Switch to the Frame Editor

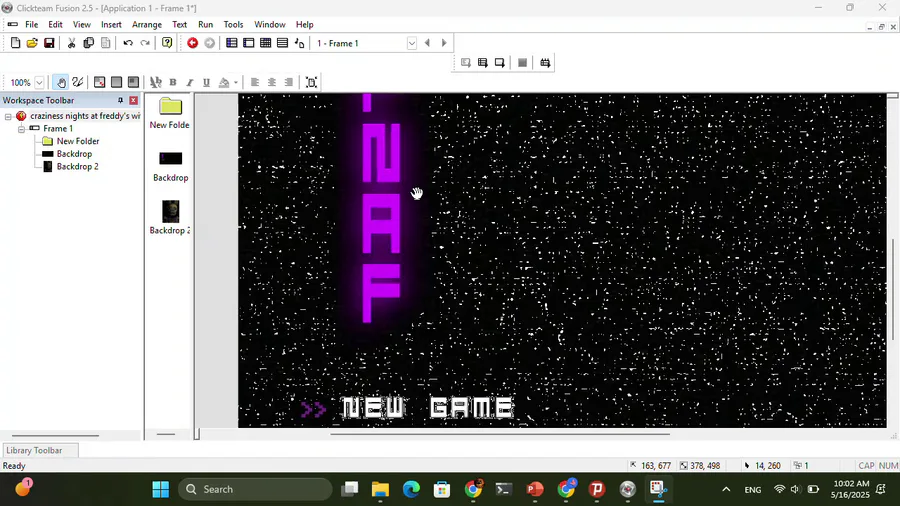[249, 43]
